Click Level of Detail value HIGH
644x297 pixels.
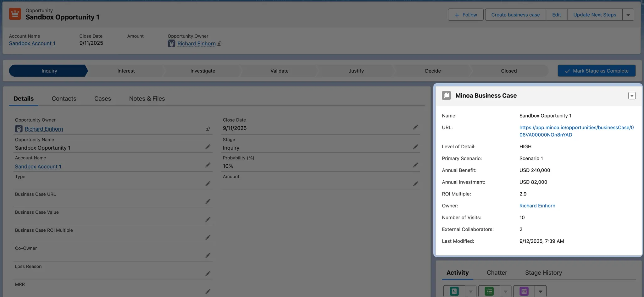point(525,147)
